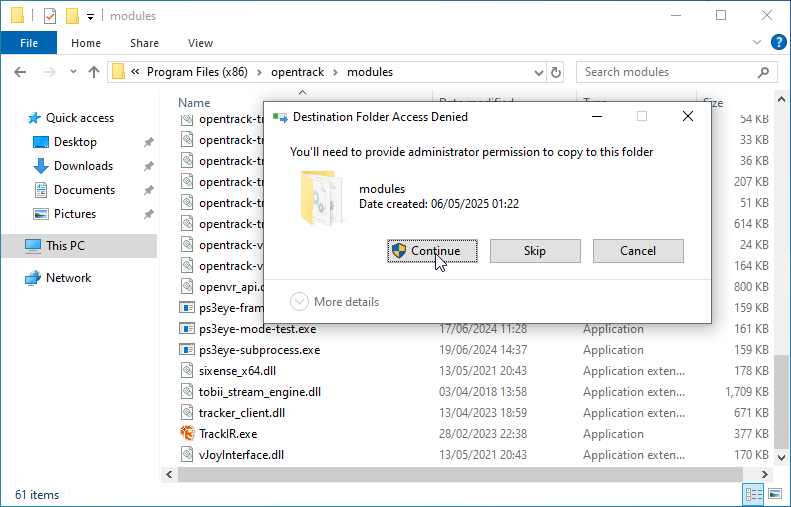
Task: Click the ps3eye-subprocess.exe file icon
Action: point(187,350)
